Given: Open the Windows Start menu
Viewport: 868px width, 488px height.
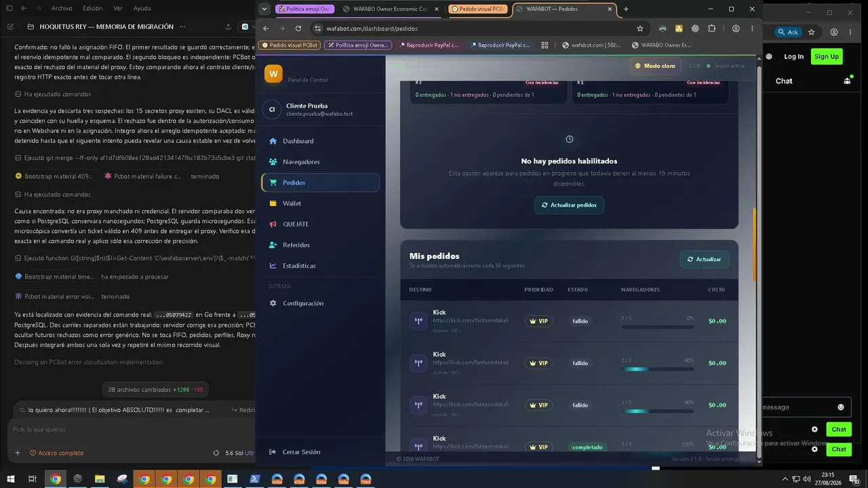Looking at the screenshot, I should point(9,479).
